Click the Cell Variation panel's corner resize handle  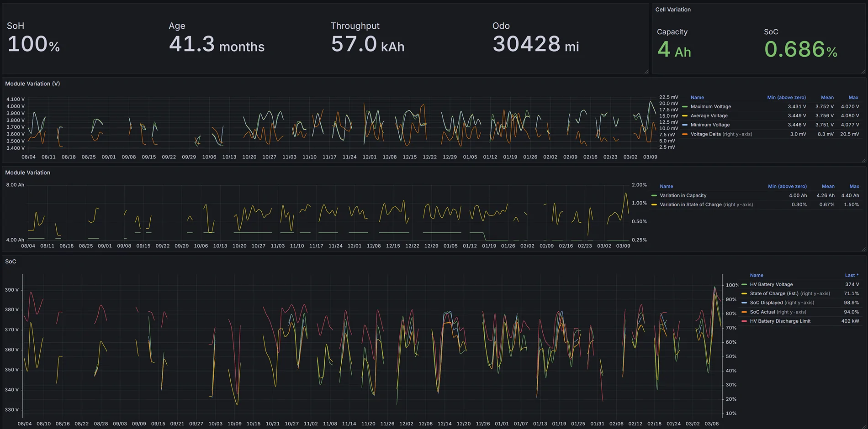[863, 71]
